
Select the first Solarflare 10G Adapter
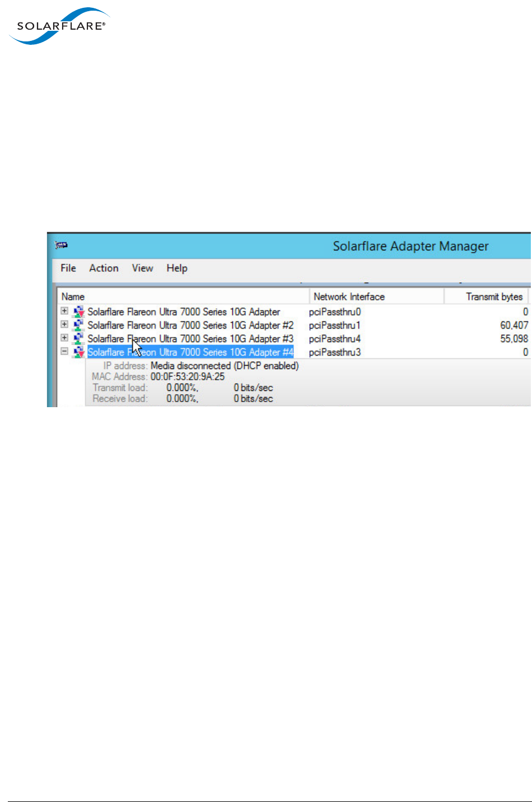pos(184,312)
